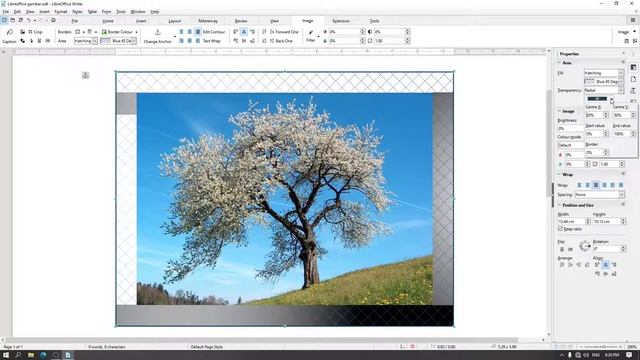Click the Default Page Style status bar entry

pos(207,347)
